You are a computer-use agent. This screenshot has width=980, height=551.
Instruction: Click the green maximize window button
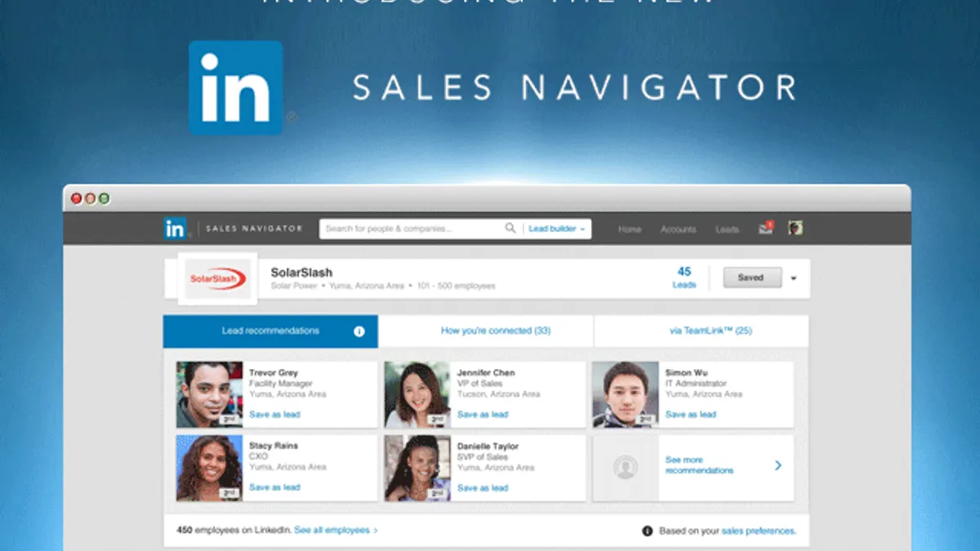pos(104,198)
